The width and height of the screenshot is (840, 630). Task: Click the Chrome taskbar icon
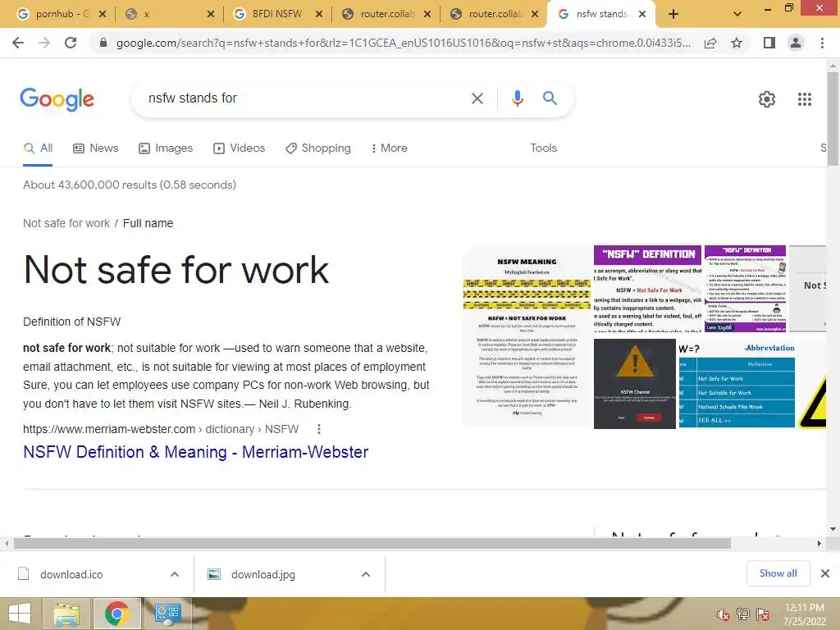tap(116, 614)
